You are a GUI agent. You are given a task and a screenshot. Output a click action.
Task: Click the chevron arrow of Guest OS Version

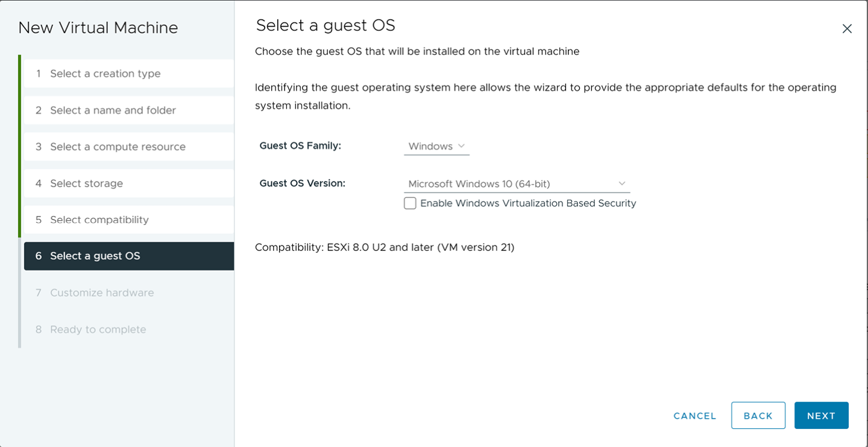(x=622, y=183)
